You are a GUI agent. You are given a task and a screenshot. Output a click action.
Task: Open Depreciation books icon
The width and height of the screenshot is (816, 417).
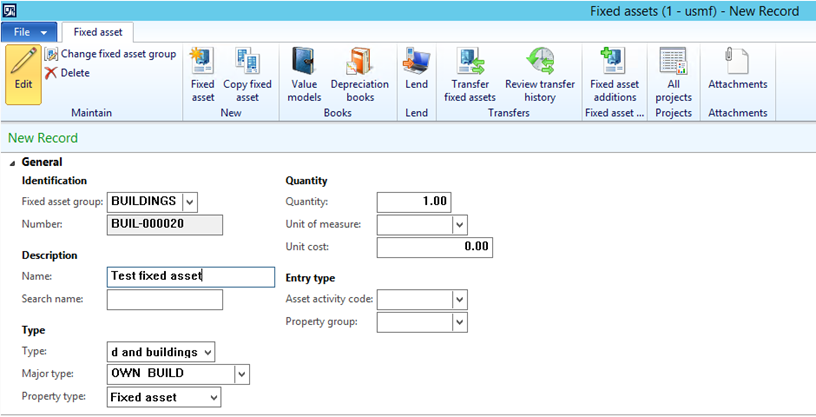(x=359, y=62)
